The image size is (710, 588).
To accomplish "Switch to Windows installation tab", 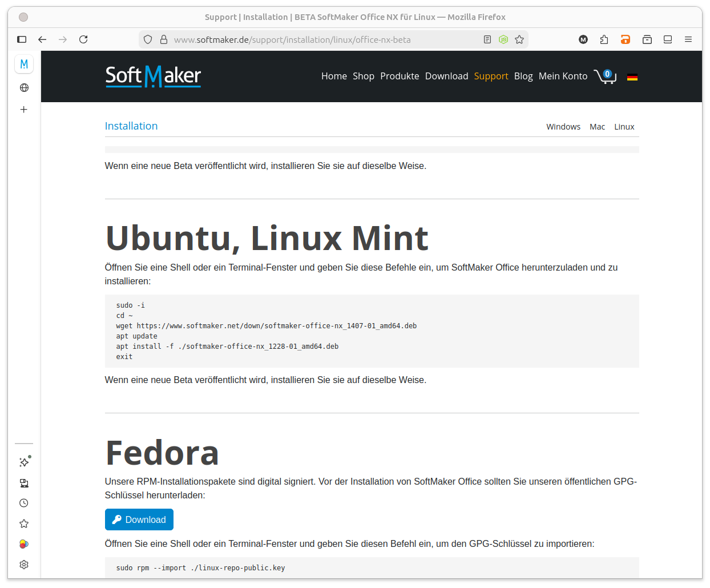I will [563, 127].
